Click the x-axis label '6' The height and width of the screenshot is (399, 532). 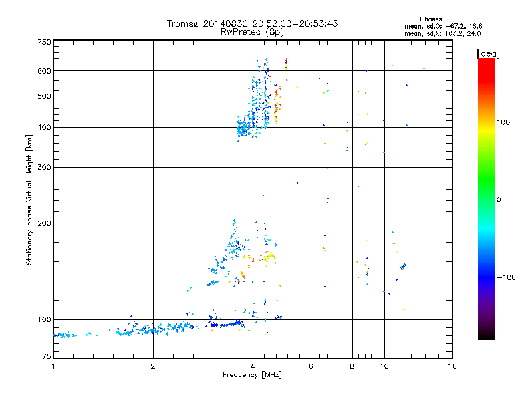[x=311, y=366]
